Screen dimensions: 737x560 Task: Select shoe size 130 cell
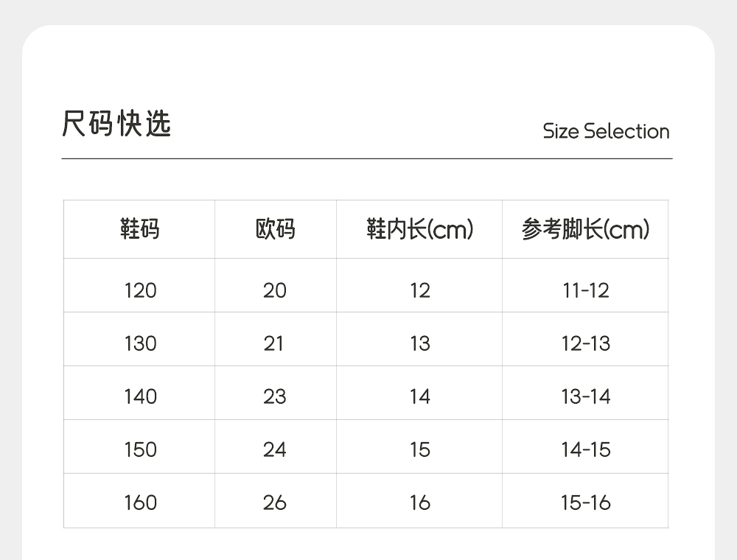tap(140, 343)
